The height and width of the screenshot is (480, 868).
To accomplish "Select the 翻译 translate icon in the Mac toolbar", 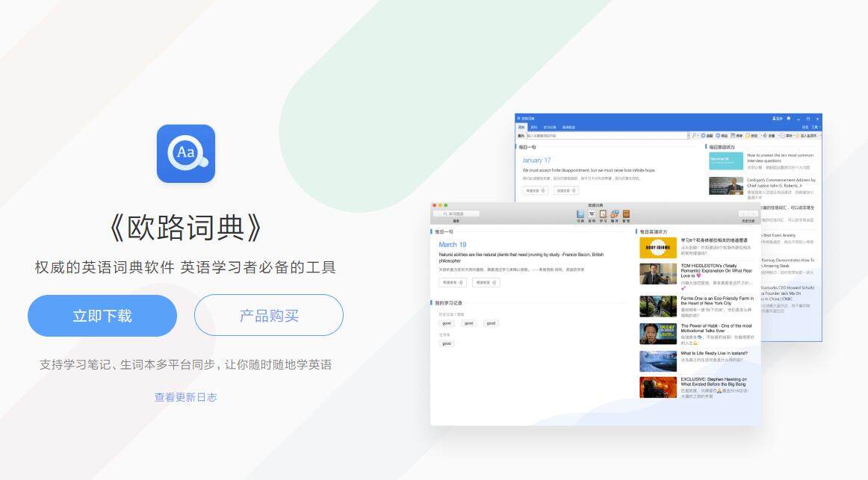I will point(615,216).
